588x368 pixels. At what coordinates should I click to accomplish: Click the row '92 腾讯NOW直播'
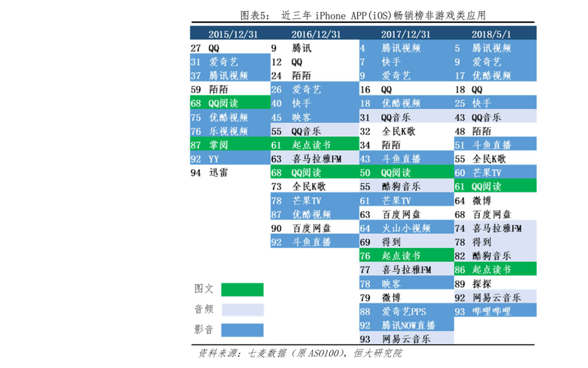coord(406,325)
